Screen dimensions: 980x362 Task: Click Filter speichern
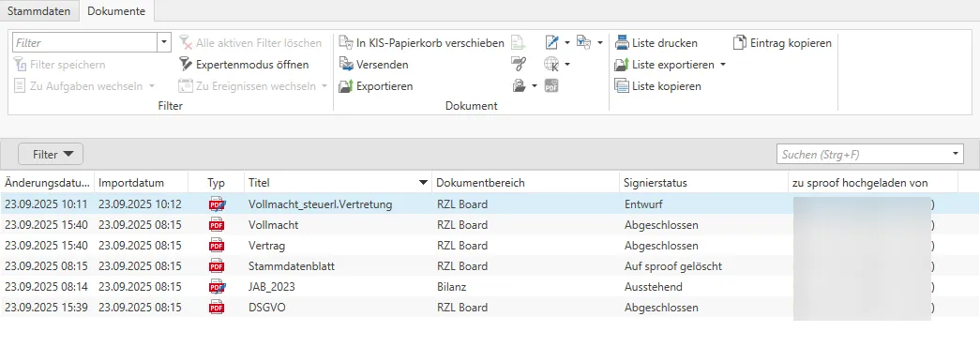tap(59, 65)
